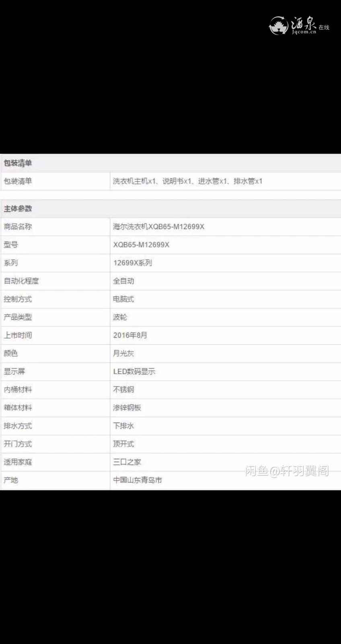Select the 排水方式 label cell
Image resolution: width=341 pixels, height=644 pixels.
[55, 426]
